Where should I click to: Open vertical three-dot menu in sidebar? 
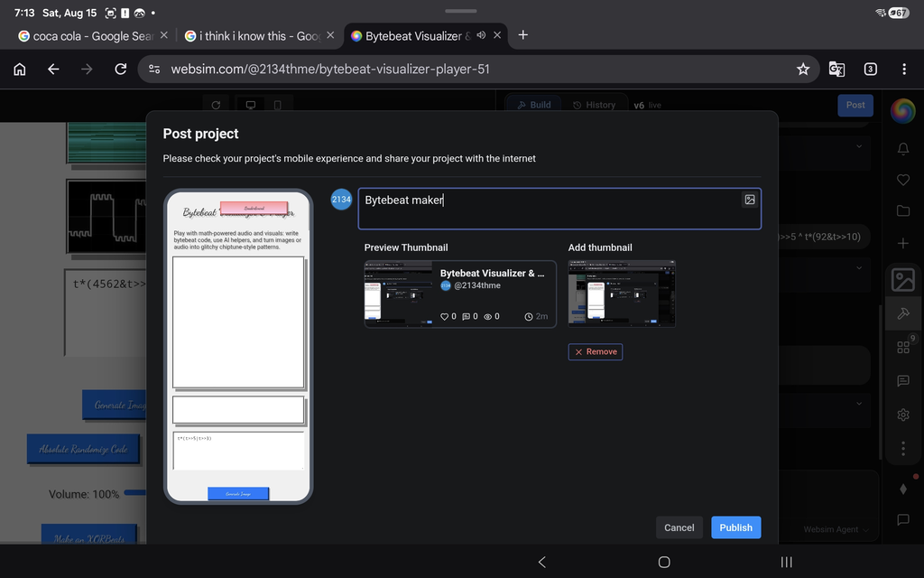[x=902, y=449]
